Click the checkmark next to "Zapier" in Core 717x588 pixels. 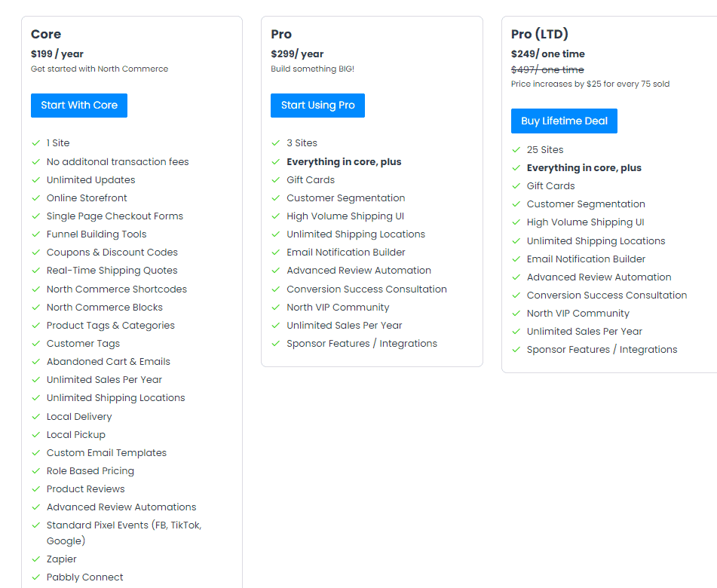(x=35, y=559)
